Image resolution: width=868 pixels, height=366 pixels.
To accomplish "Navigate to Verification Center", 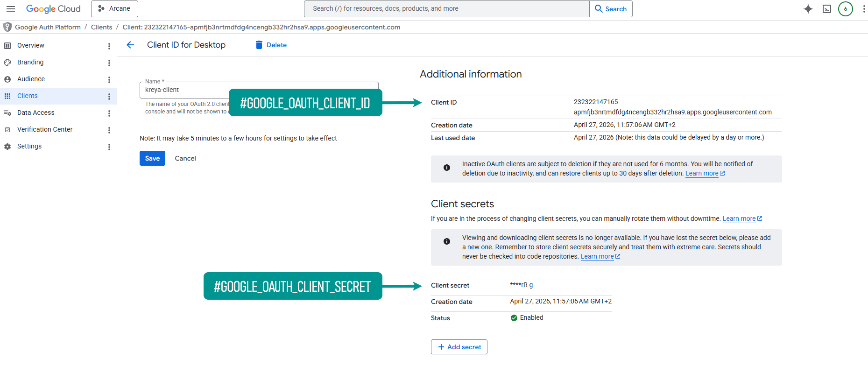I will point(45,129).
